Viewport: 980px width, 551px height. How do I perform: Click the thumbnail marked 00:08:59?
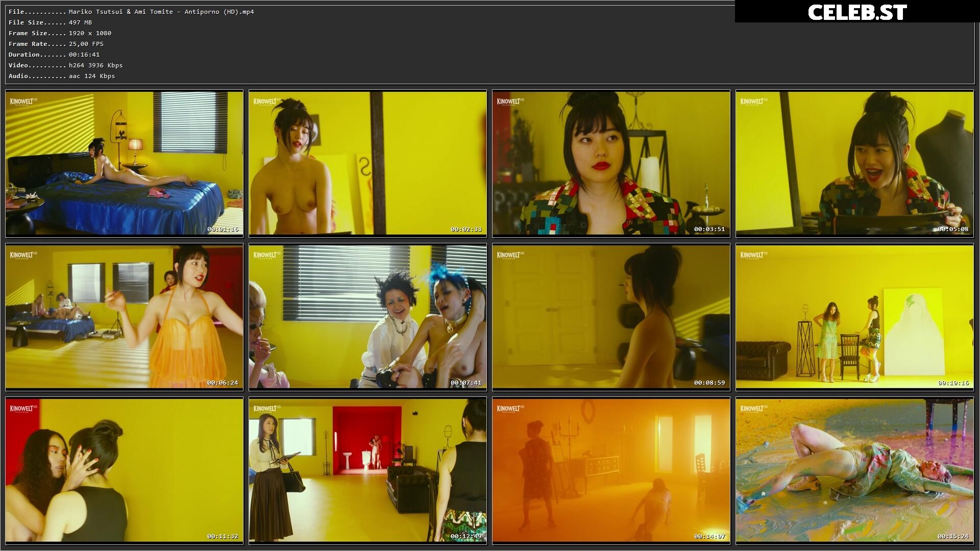(611, 317)
